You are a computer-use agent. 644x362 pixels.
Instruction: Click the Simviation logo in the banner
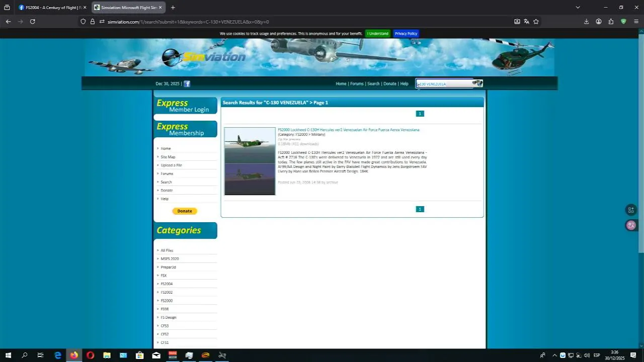pyautogui.click(x=204, y=57)
